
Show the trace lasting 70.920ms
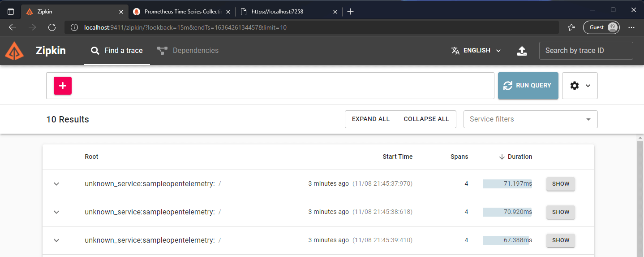coord(561,212)
